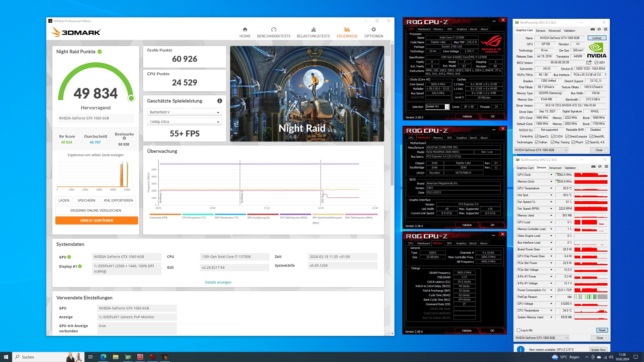This screenshot has width=644, height=362.
Task: Click ERGEBNIS ONLINE VERGLEICHEN button
Action: [96, 210]
